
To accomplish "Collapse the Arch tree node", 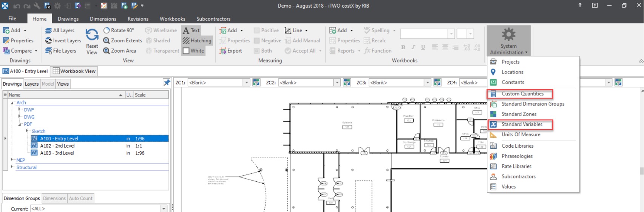I will tap(12, 103).
